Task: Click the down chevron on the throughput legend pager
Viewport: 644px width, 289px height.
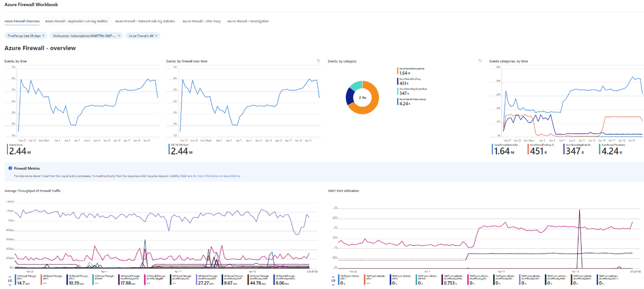Action: click(10, 286)
